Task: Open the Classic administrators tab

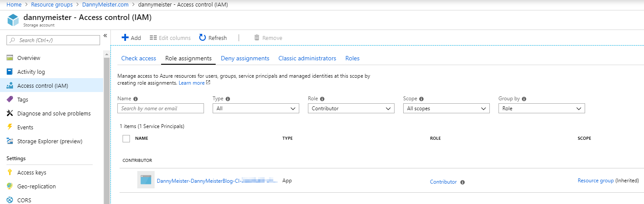Action: tap(307, 58)
